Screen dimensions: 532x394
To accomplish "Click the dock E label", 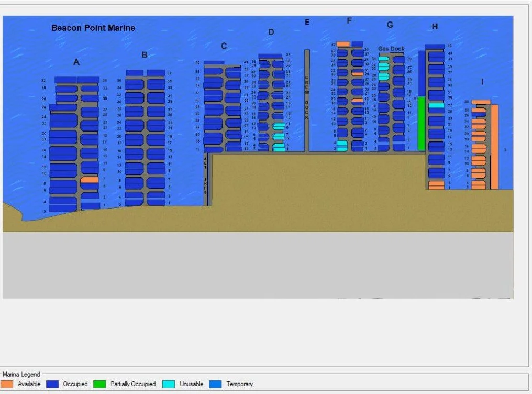I will click(307, 22).
